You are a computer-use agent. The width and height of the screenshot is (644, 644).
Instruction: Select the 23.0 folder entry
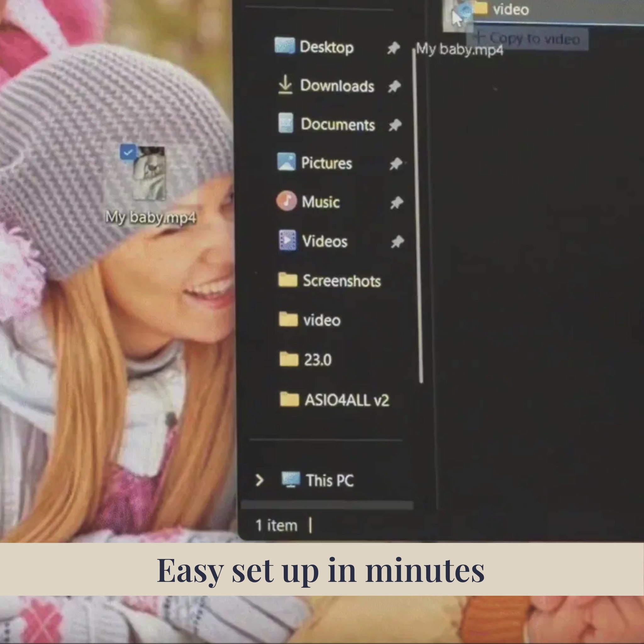[317, 360]
